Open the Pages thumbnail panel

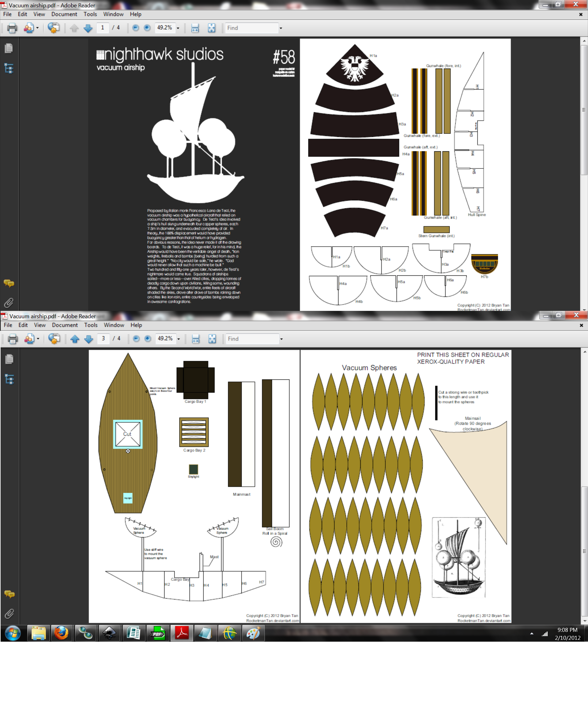point(9,48)
